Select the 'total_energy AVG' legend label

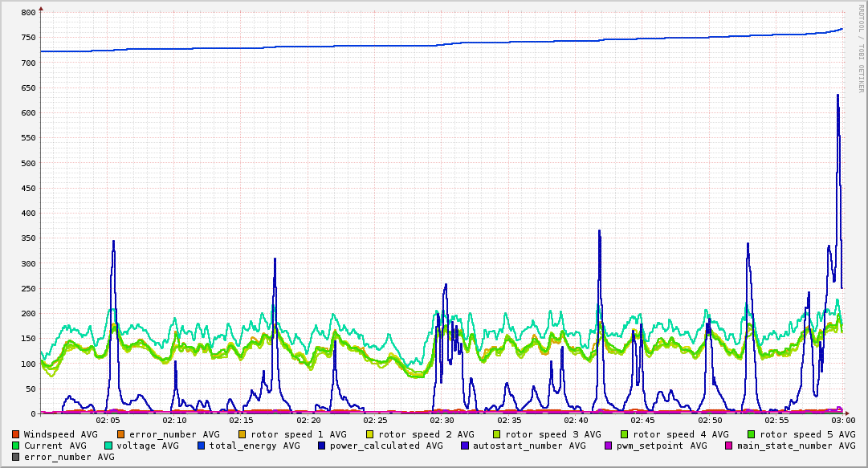coord(255,446)
